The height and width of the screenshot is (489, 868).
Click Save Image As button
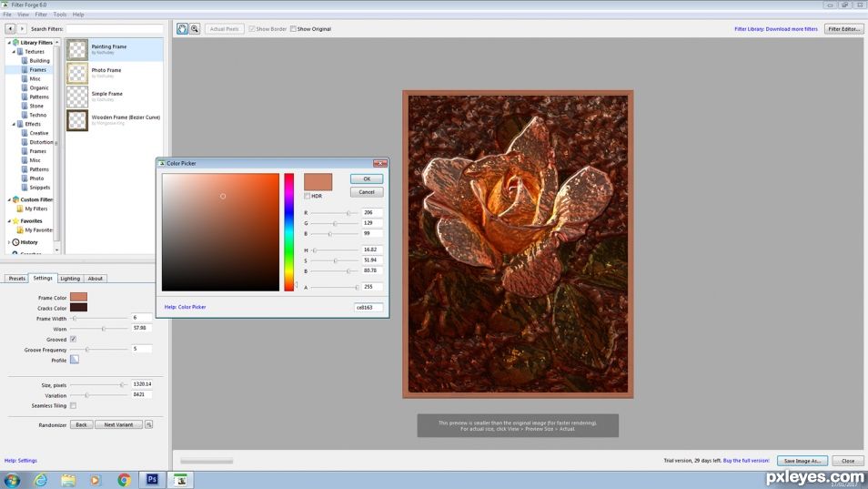tap(802, 460)
